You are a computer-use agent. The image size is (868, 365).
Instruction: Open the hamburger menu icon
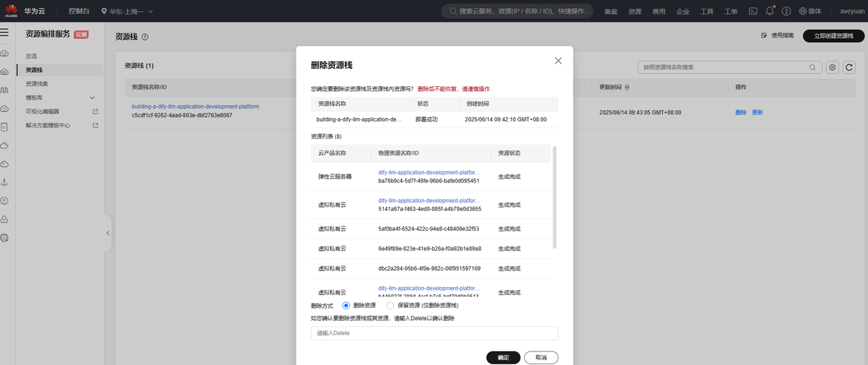(5, 33)
